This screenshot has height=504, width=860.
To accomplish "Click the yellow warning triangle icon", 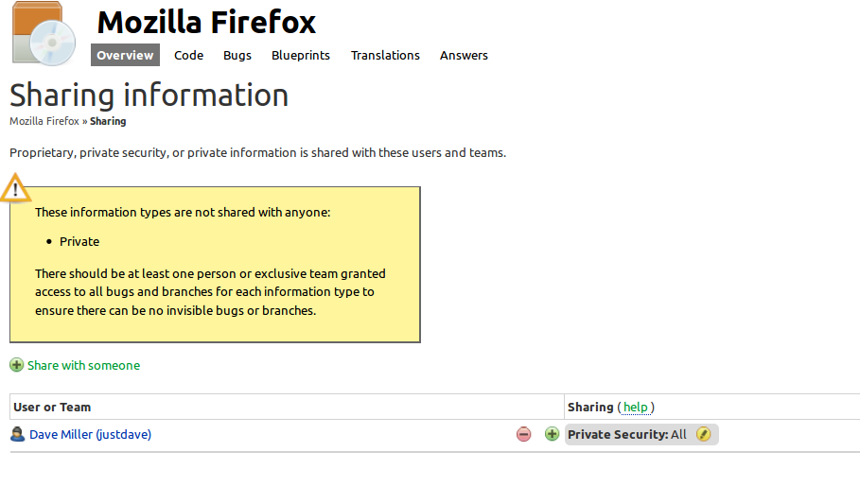I will point(15,188).
